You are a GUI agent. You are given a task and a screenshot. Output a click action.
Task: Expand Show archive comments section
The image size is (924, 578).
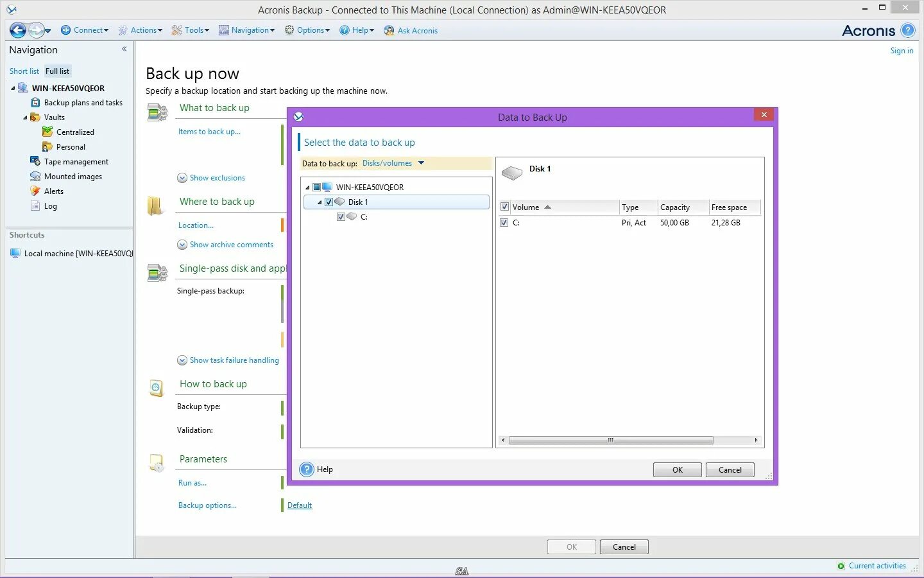coord(225,245)
